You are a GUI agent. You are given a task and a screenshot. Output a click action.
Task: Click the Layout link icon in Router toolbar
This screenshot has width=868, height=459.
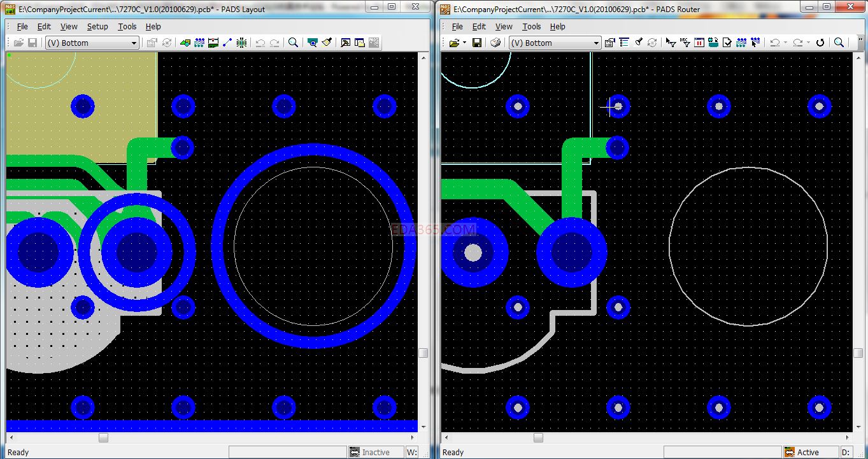[713, 43]
